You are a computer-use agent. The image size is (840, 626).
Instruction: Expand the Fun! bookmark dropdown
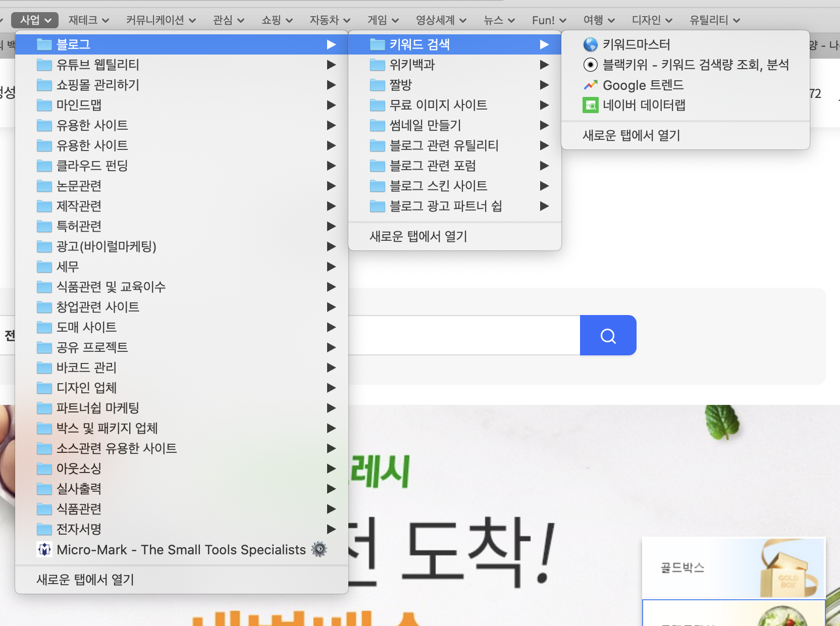549,20
